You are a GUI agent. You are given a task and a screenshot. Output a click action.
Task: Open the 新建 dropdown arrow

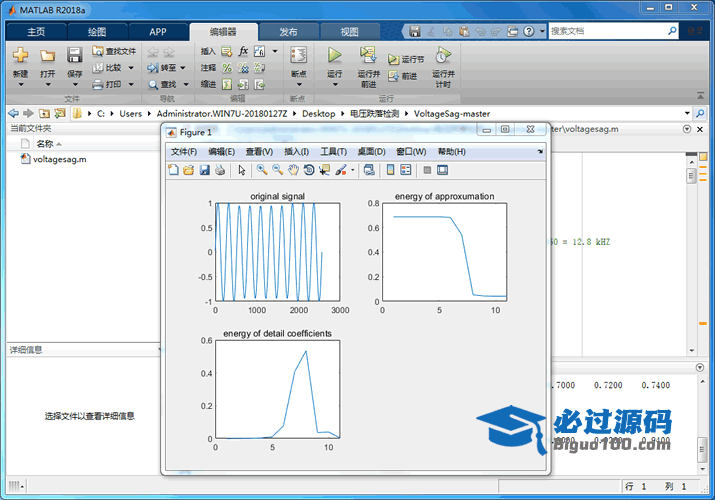pyautogui.click(x=21, y=84)
